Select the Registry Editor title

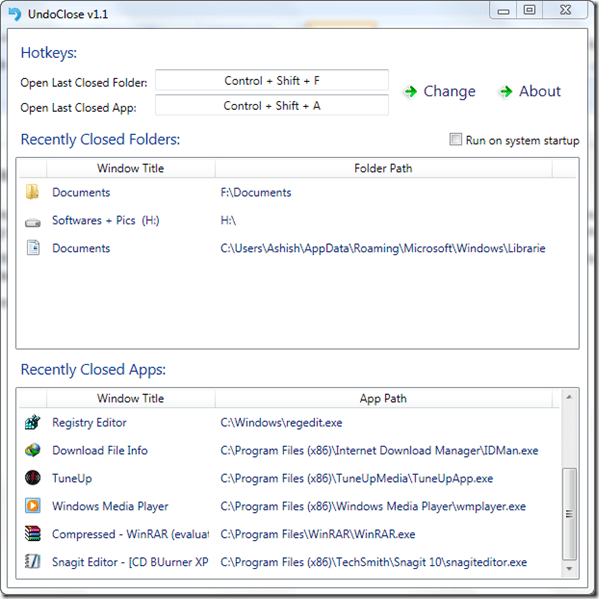point(89,423)
